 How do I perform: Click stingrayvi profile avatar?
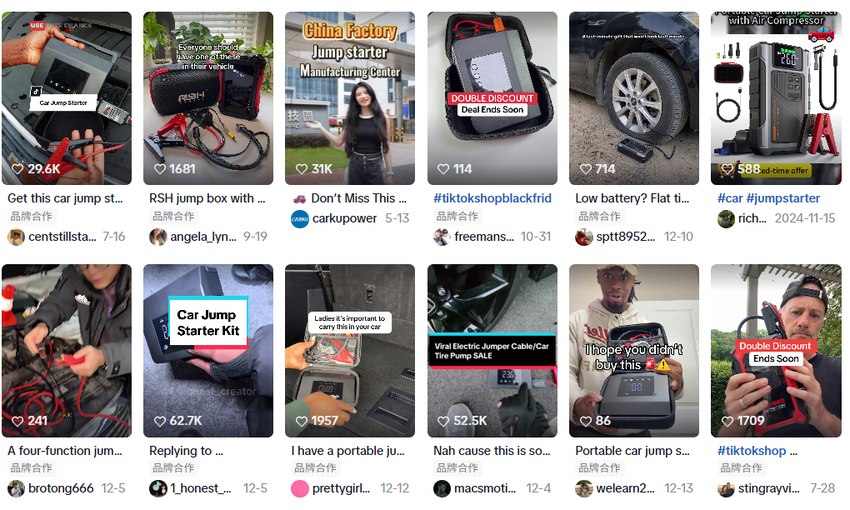pyautogui.click(x=726, y=489)
